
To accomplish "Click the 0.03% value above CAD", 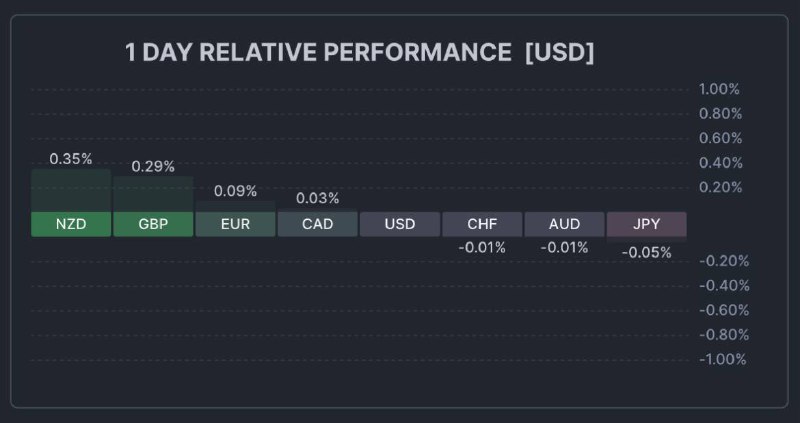I will (317, 198).
